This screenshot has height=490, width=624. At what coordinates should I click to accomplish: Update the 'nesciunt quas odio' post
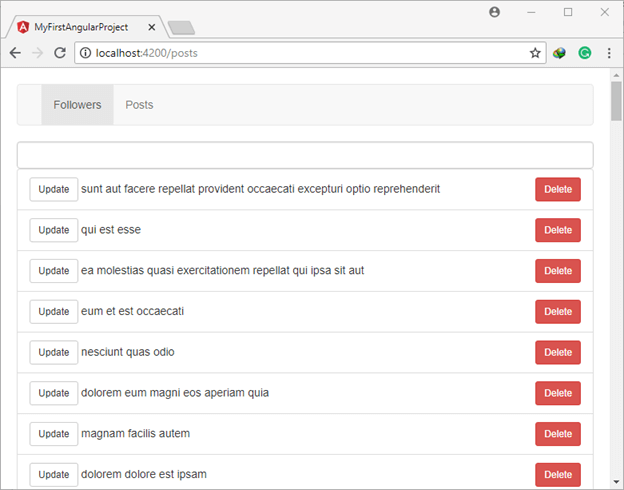pyautogui.click(x=54, y=352)
